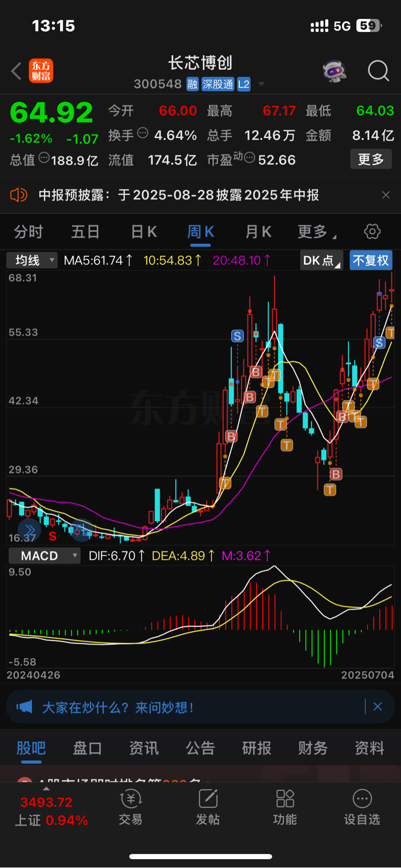The height and width of the screenshot is (868, 401).
Task: Open the 公告 tab
Action: point(200,748)
